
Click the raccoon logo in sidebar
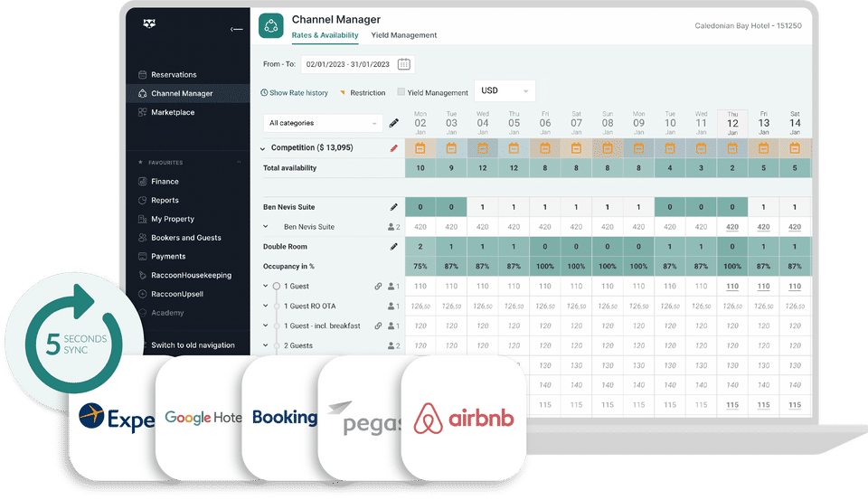(x=149, y=24)
